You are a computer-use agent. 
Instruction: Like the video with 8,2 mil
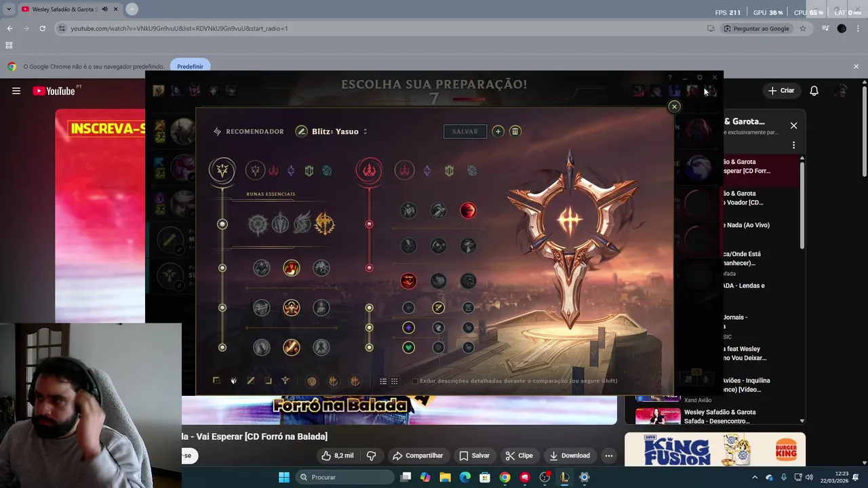[338, 455]
